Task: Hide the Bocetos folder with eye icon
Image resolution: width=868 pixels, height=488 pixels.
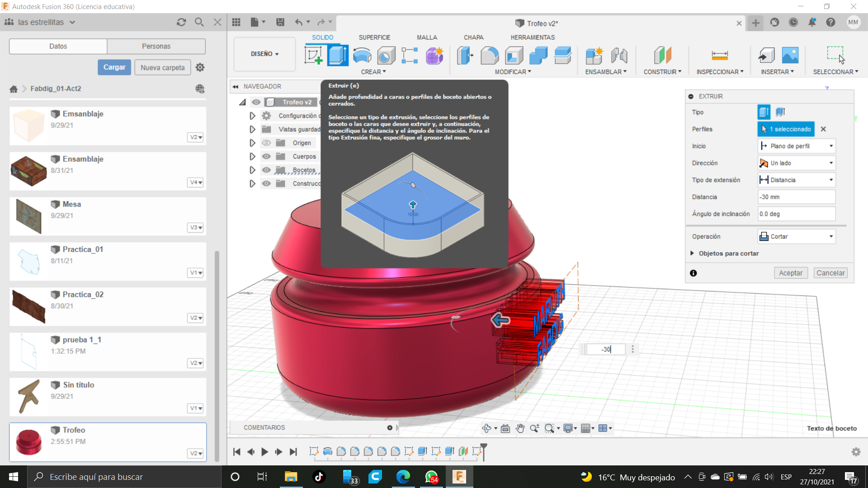Action: (266, 170)
